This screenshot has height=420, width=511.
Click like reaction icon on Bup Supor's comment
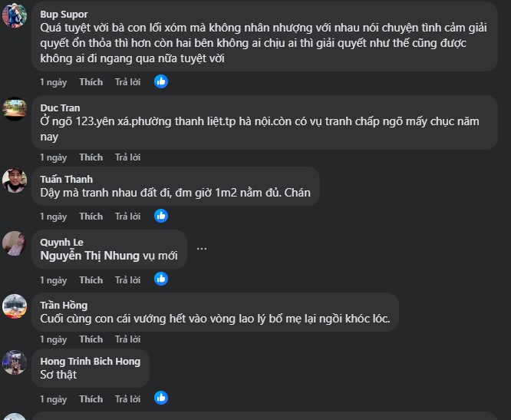161,81
